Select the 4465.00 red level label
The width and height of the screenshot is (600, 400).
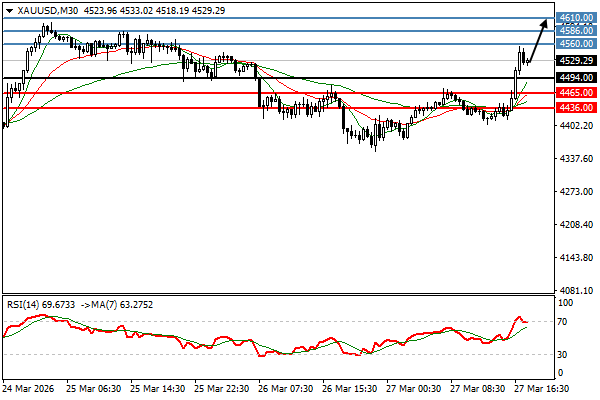[x=577, y=92]
